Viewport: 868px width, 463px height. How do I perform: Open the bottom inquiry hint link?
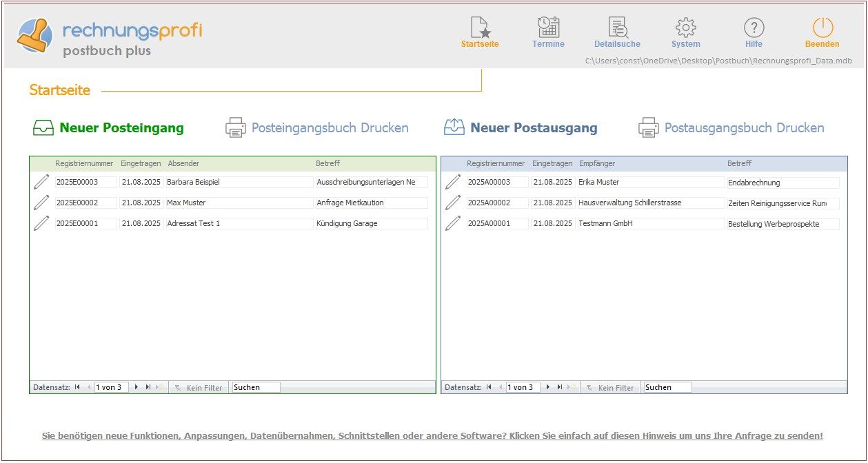pos(432,436)
